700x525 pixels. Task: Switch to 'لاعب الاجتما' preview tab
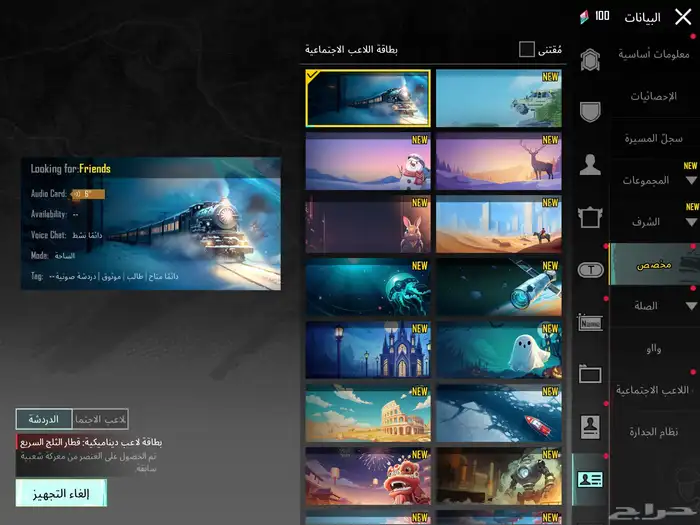(101, 420)
